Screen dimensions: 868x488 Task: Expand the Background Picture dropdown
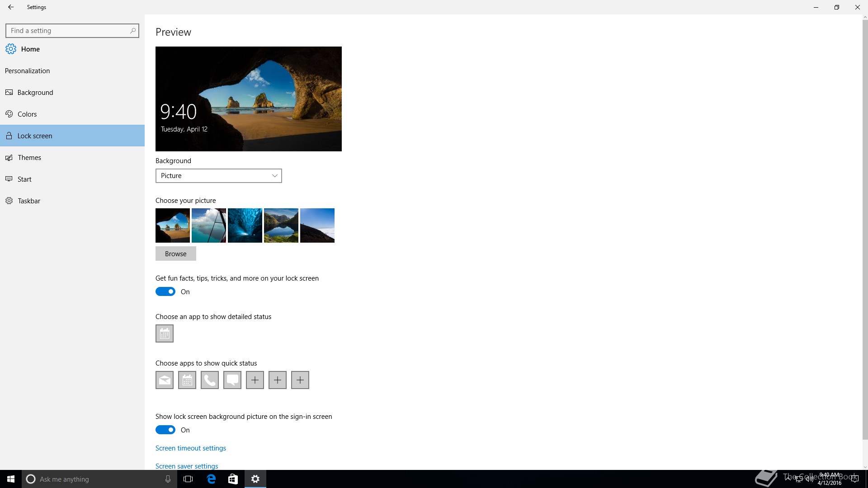point(219,176)
